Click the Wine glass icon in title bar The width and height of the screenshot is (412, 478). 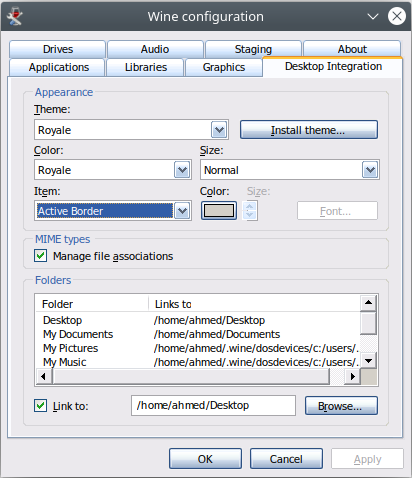(15, 16)
